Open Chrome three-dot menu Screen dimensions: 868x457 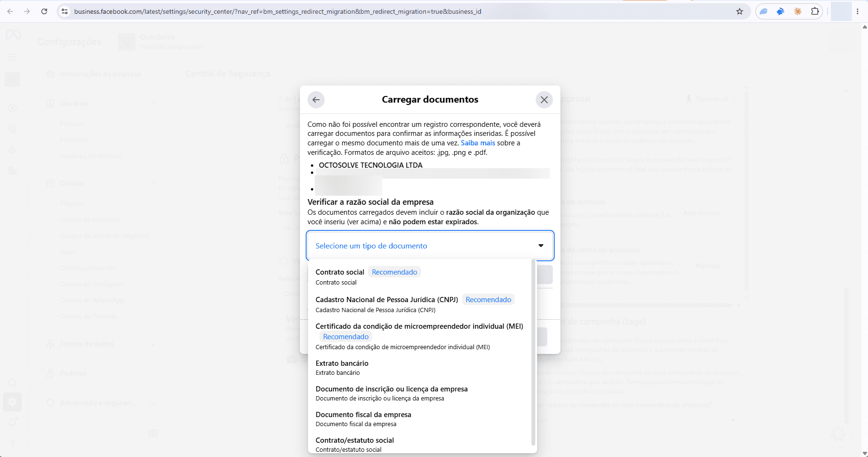(x=858, y=11)
